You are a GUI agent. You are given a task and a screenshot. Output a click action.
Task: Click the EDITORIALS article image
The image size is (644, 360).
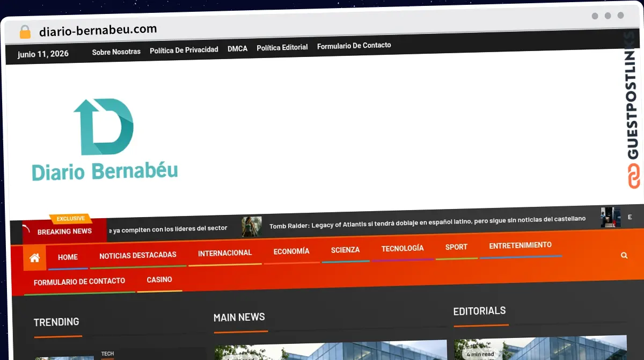540,348
